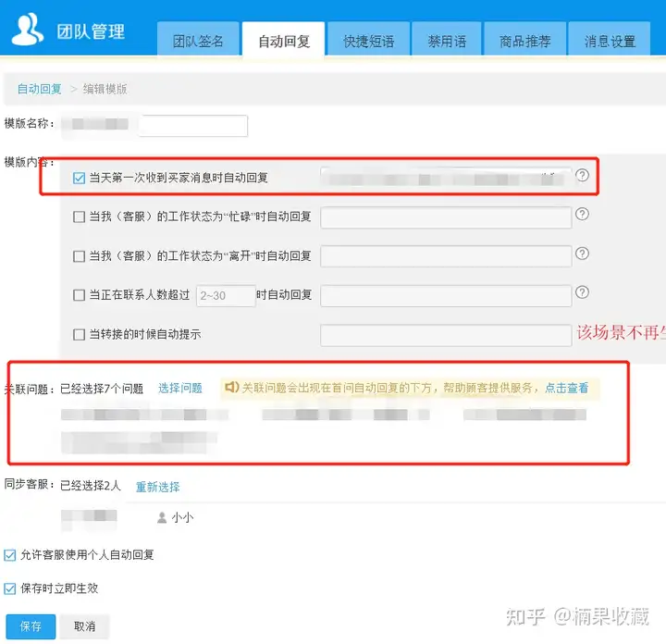
Task: Enable auto reply when status is 忙碌
Action: (x=79, y=217)
